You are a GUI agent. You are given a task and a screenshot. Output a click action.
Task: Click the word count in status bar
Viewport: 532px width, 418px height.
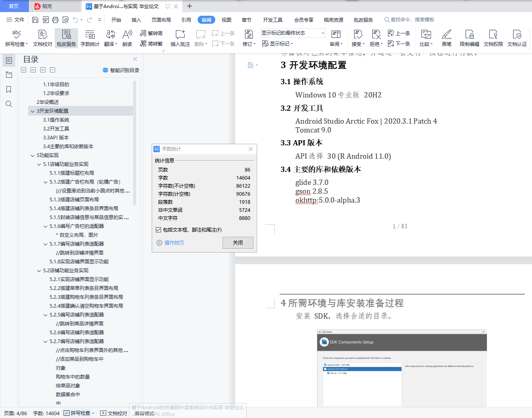coord(46,413)
